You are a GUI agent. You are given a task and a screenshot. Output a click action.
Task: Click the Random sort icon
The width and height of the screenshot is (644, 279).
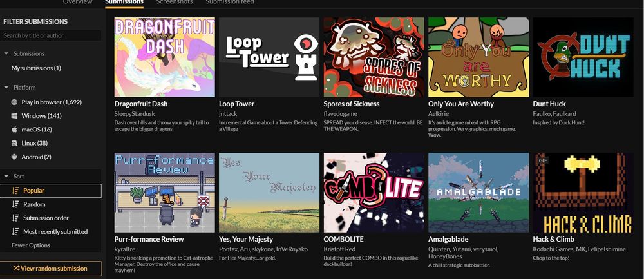pos(15,204)
